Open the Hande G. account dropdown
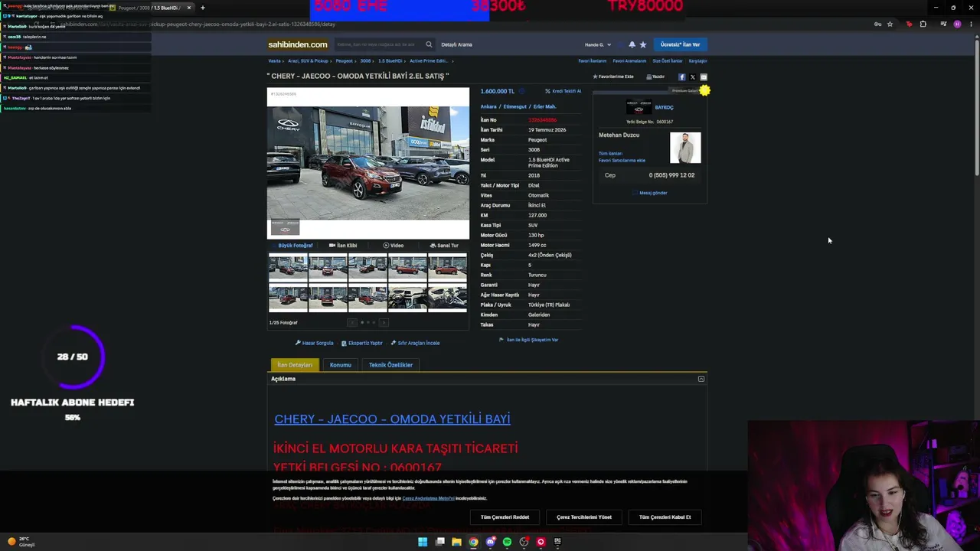Image resolution: width=980 pixels, height=551 pixels. point(598,44)
